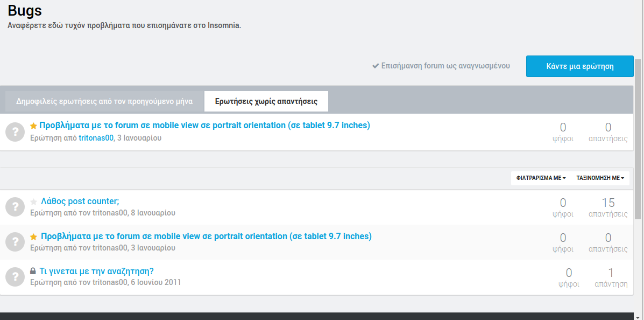Open the Τι γινεται με την αναζητηση? question

coord(96,272)
